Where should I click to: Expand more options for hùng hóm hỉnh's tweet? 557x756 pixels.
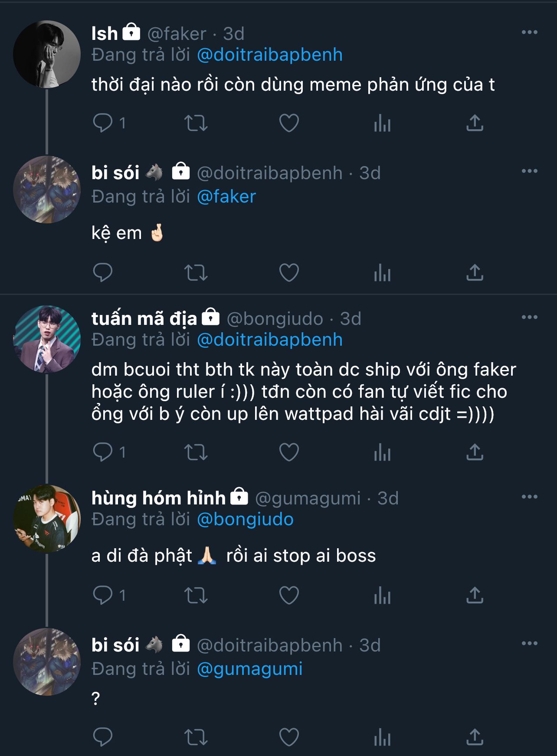tap(529, 497)
